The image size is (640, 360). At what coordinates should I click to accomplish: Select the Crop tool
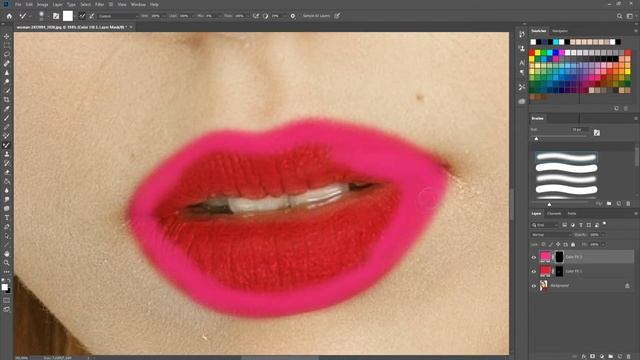7,100
